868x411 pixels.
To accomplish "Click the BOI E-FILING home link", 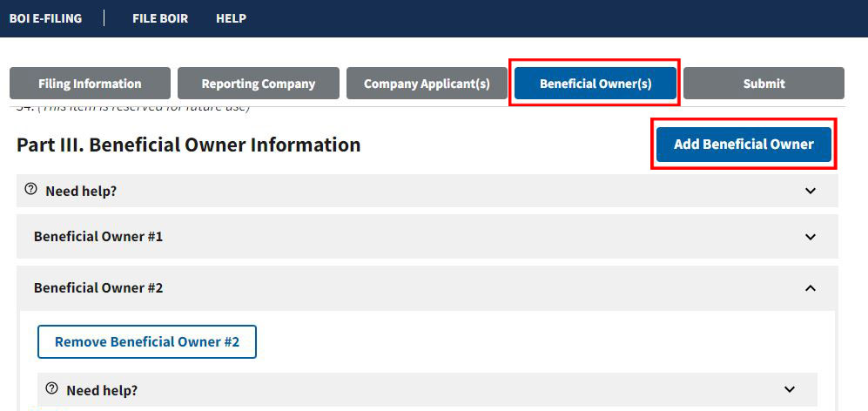I will [x=45, y=18].
